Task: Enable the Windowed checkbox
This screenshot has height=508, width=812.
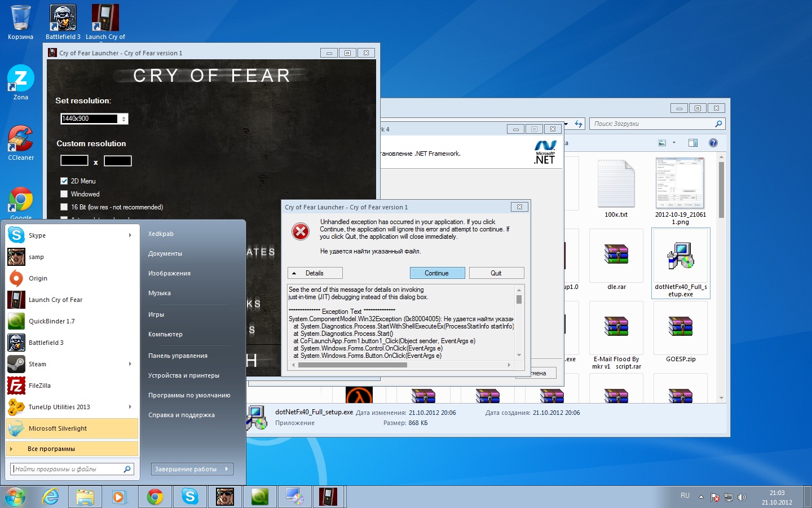Action: point(64,194)
